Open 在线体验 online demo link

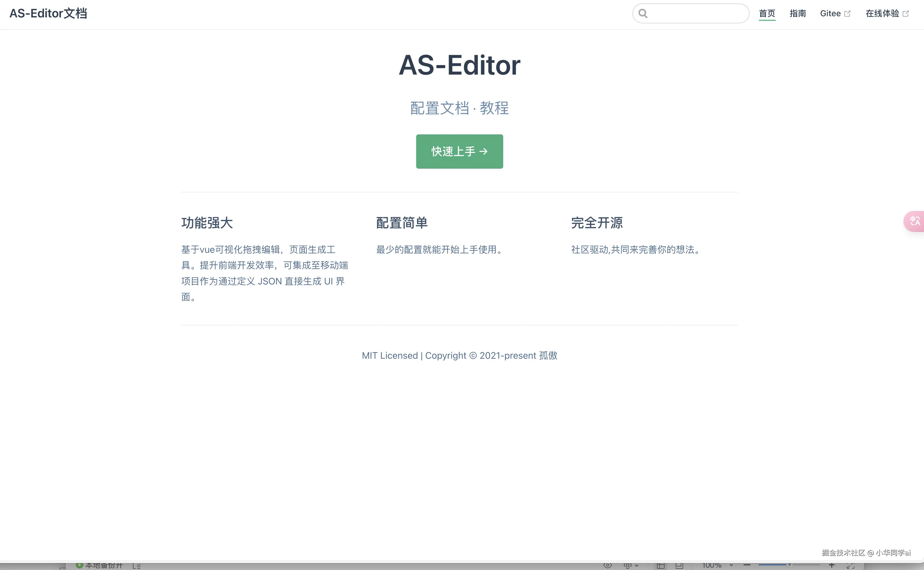point(882,14)
